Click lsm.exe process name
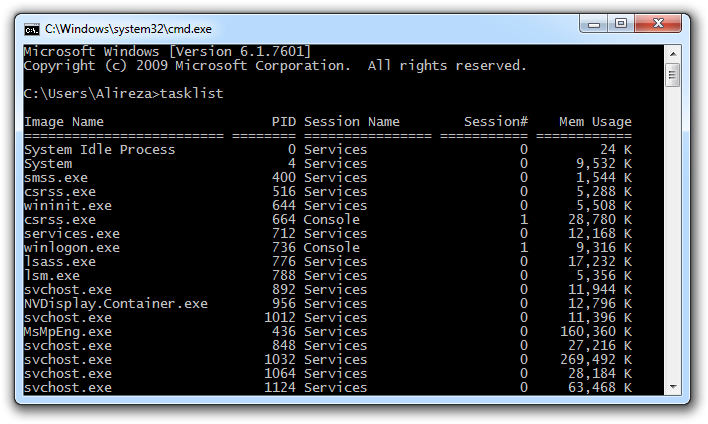 pyautogui.click(x=52, y=275)
